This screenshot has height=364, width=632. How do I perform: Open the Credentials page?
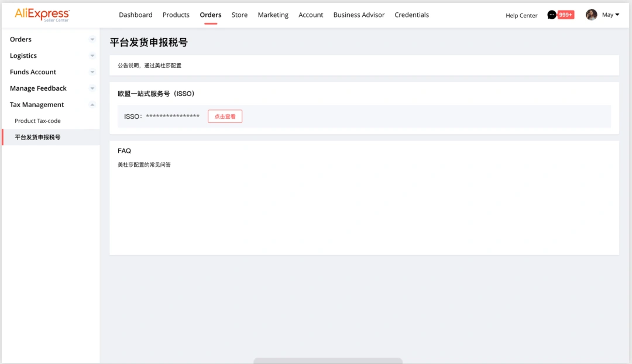click(411, 15)
